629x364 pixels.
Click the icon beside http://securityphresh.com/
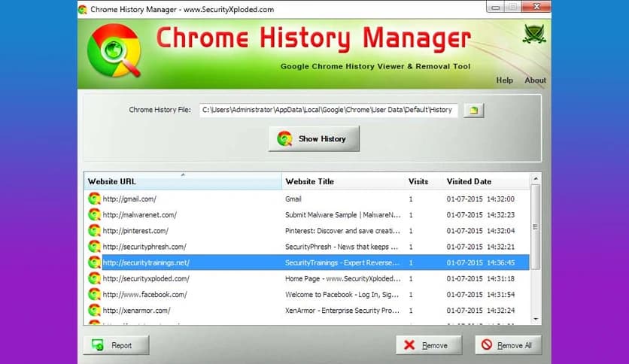(x=94, y=247)
